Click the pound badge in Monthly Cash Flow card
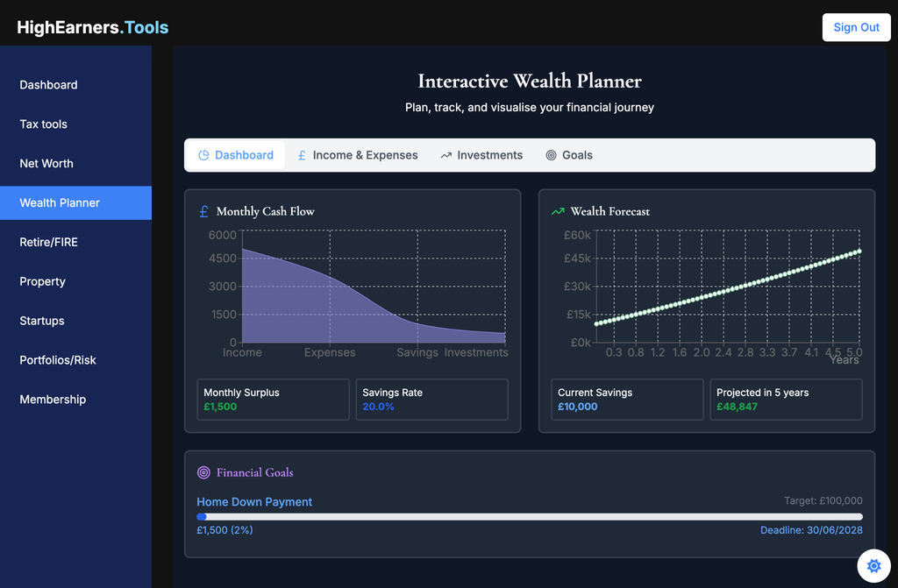This screenshot has height=588, width=898. [203, 211]
